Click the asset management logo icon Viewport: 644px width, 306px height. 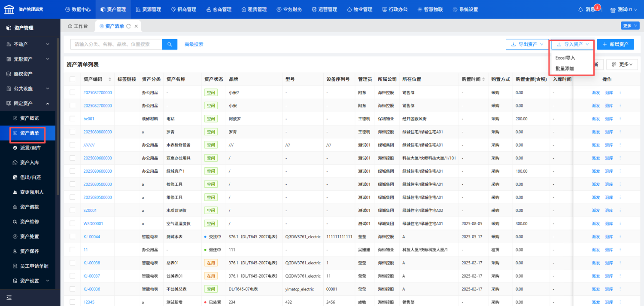(x=9, y=9)
